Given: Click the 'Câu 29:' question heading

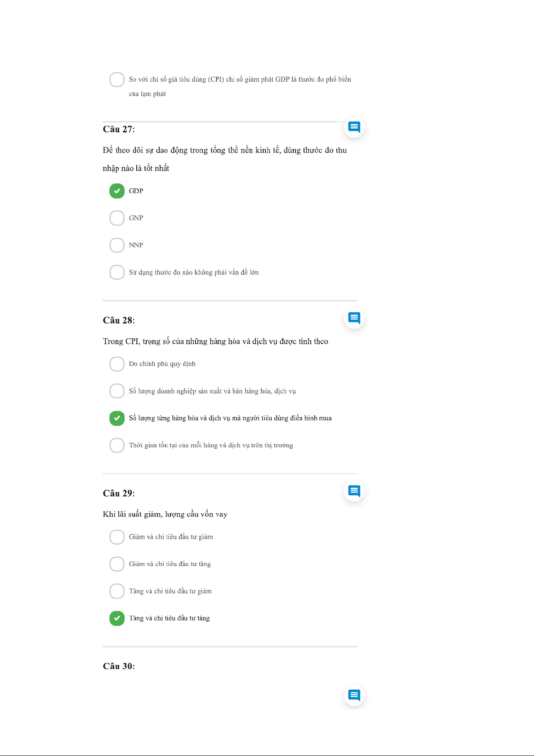Looking at the screenshot, I should point(119,494).
